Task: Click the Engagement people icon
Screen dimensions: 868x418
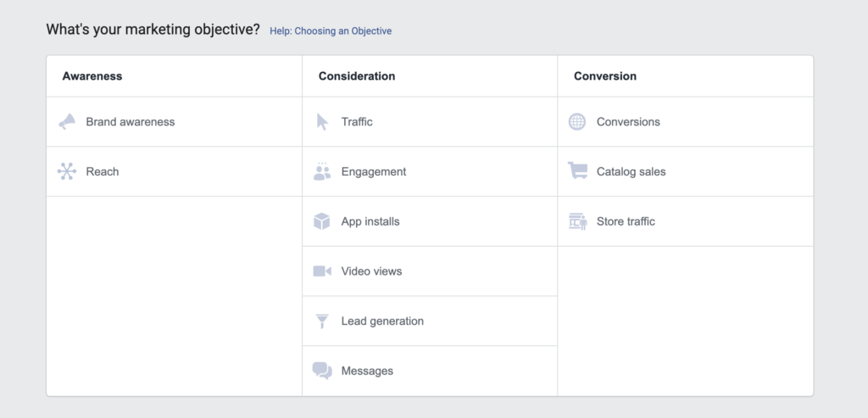Action: point(322,171)
